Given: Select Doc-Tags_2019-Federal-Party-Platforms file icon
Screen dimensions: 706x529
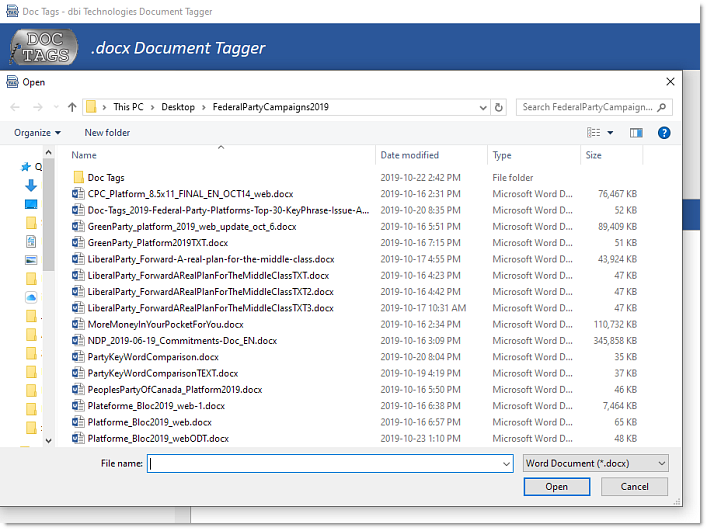Looking at the screenshot, I should click(78, 210).
